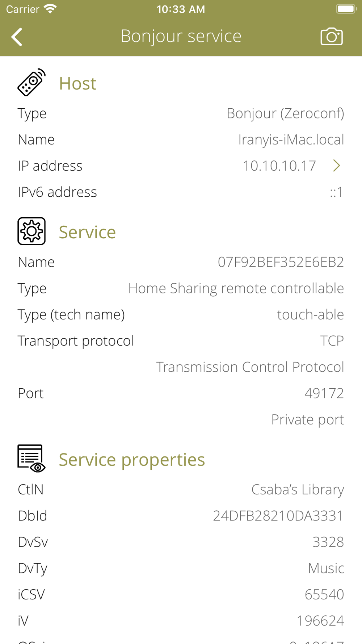
Task: Tap the DvTy Music property row
Action: [181, 568]
